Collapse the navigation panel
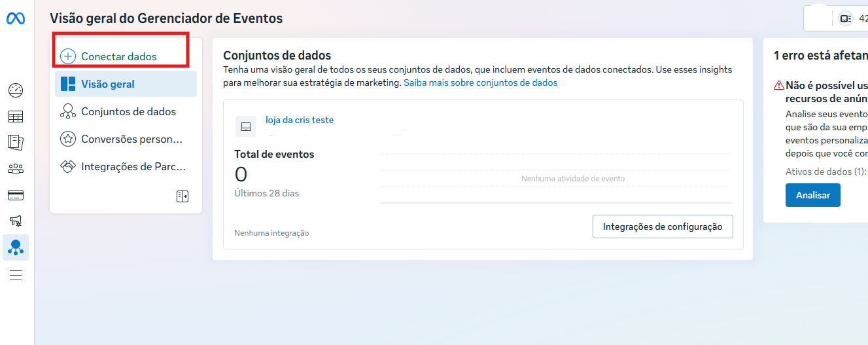 pos(182,196)
